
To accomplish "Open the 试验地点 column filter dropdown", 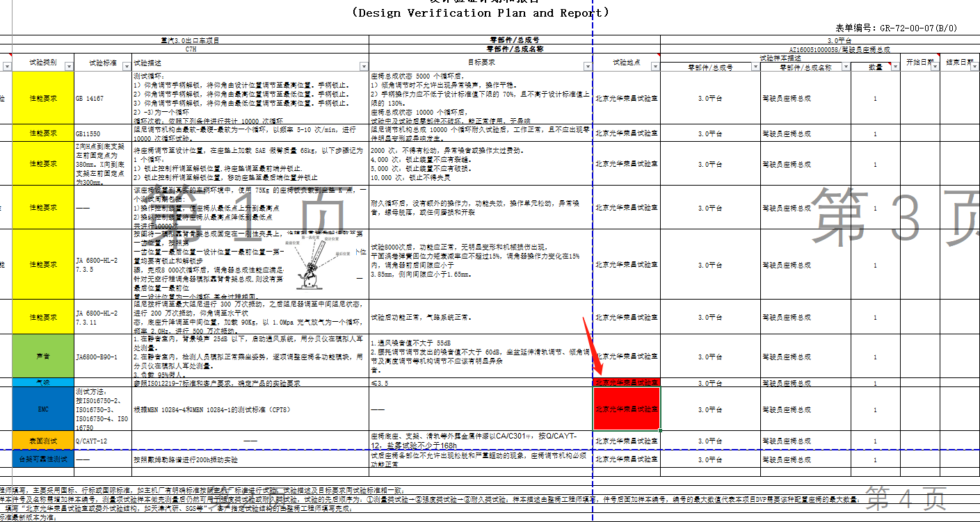I will (x=655, y=67).
